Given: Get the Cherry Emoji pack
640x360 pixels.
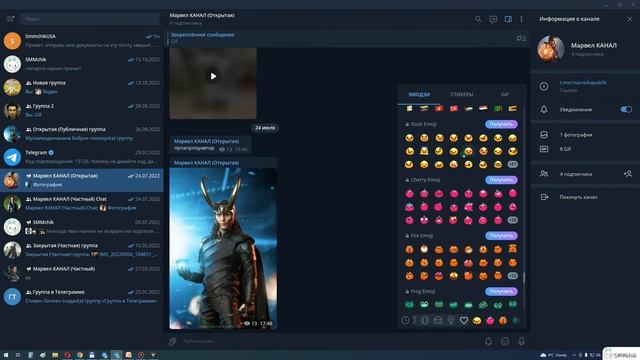Looking at the screenshot, I should pos(501,180).
